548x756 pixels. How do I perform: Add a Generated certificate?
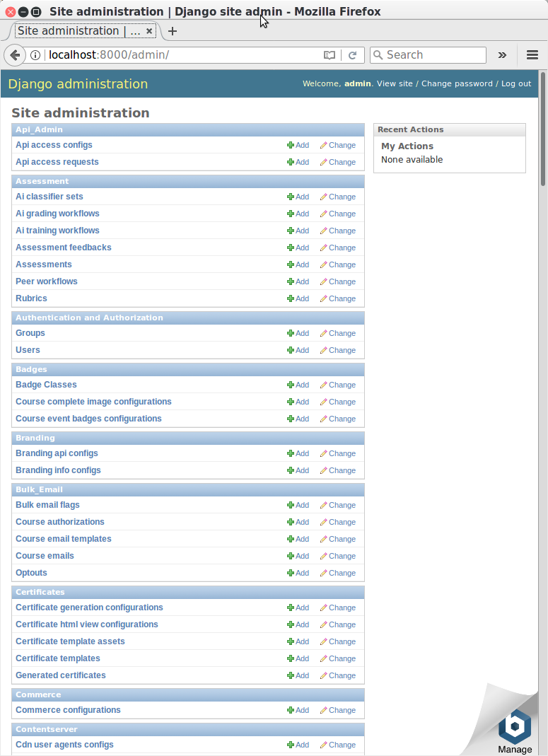[298, 675]
